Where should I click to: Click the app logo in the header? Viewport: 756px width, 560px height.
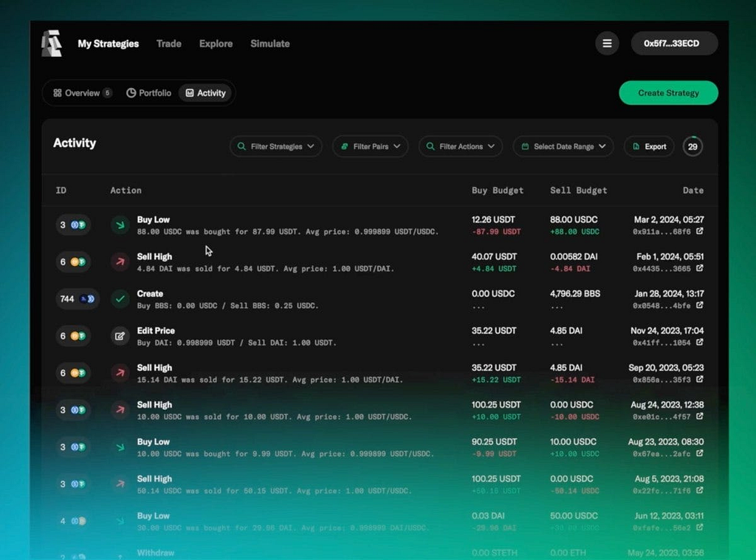[x=51, y=44]
